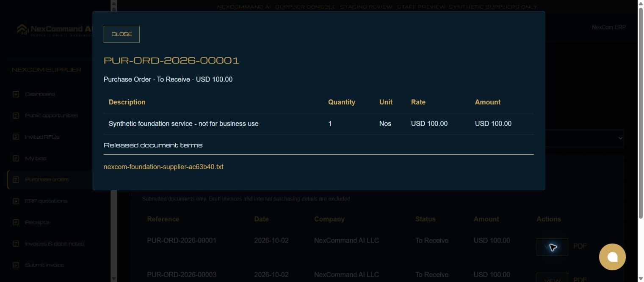Click the PUR-ORD-2026-00001 dialog title

pos(171,60)
